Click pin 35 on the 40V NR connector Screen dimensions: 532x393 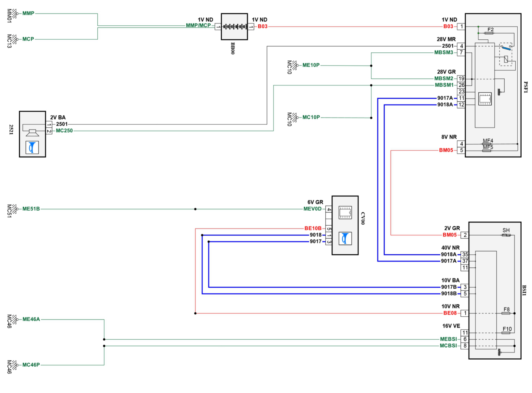[465, 255]
